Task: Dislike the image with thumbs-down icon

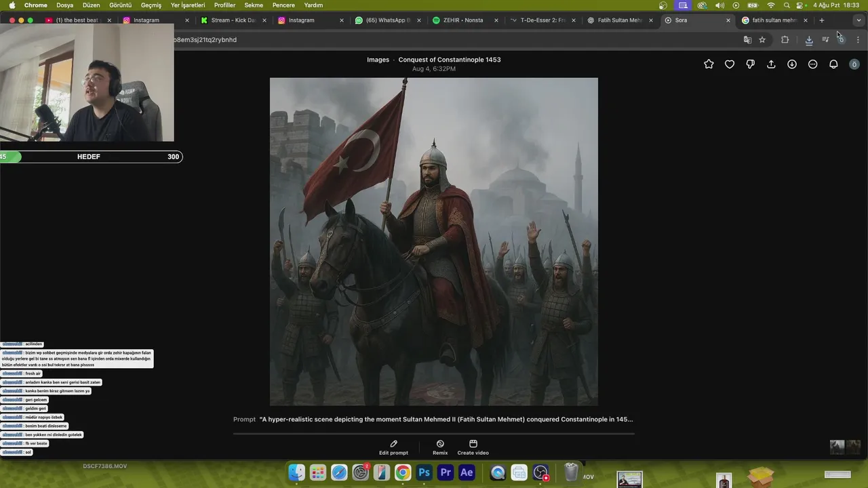Action: [x=750, y=64]
